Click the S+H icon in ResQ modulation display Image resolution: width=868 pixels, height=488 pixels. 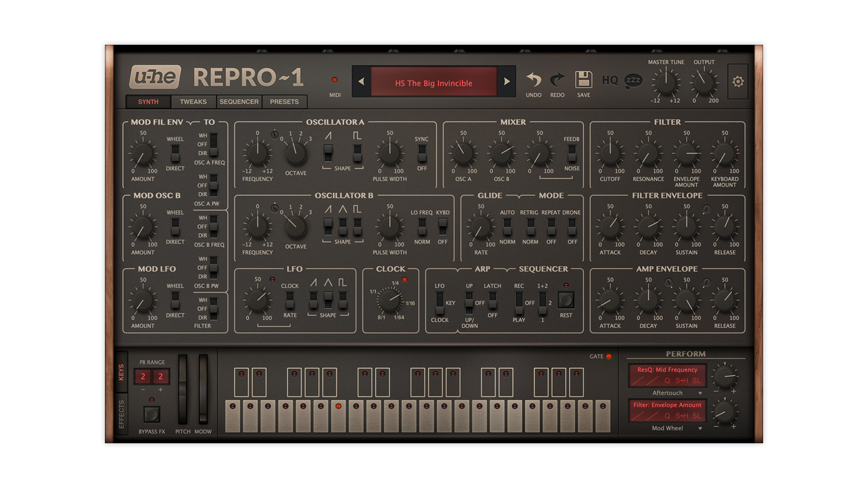[682, 380]
